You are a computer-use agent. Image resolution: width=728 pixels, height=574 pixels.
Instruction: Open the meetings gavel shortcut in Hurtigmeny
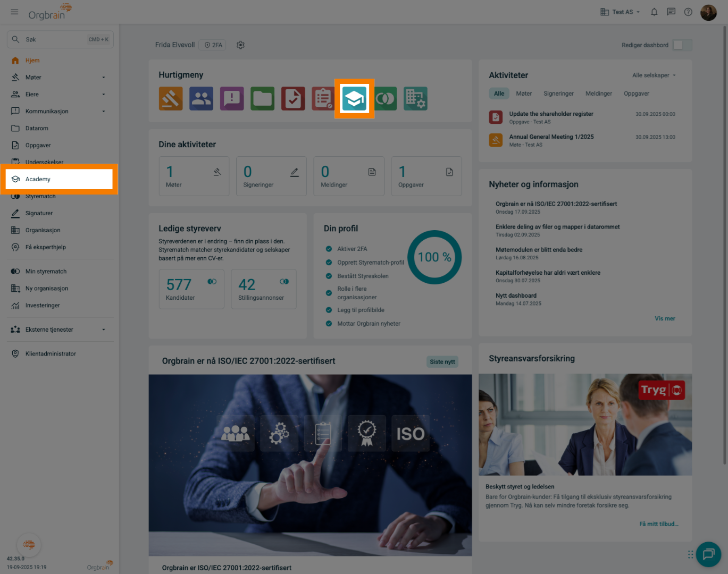pyautogui.click(x=171, y=98)
